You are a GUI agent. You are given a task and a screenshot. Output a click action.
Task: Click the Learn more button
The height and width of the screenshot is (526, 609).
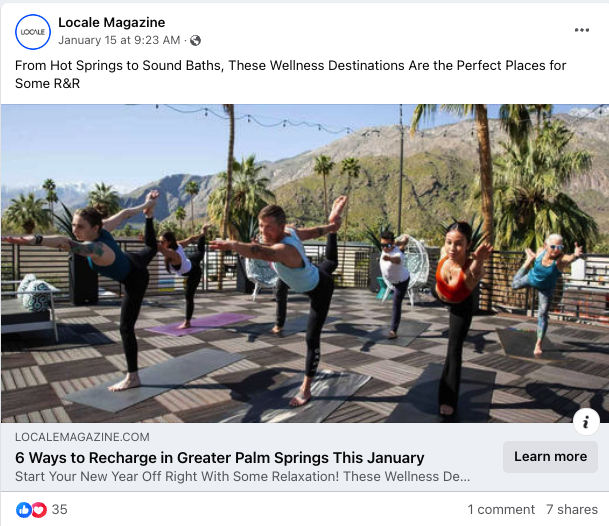click(x=550, y=456)
